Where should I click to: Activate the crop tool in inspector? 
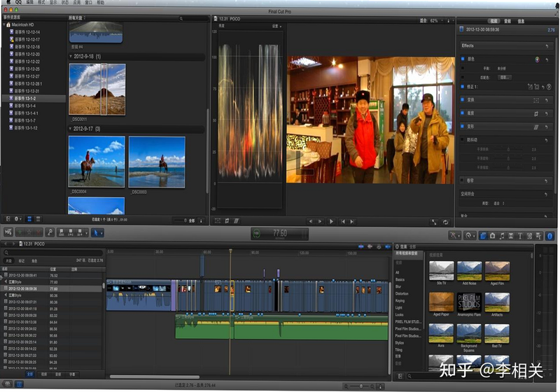[x=536, y=113]
